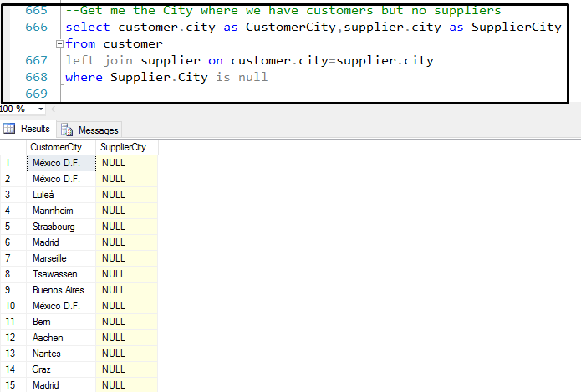Select row 10 México D.F. cell

pos(61,306)
